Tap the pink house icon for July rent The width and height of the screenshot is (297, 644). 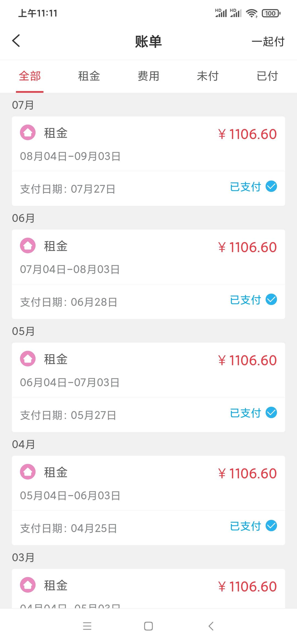point(28,132)
